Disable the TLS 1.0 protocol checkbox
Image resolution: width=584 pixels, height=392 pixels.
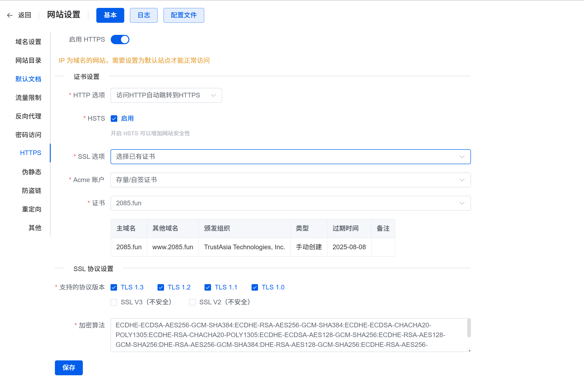tap(255, 288)
